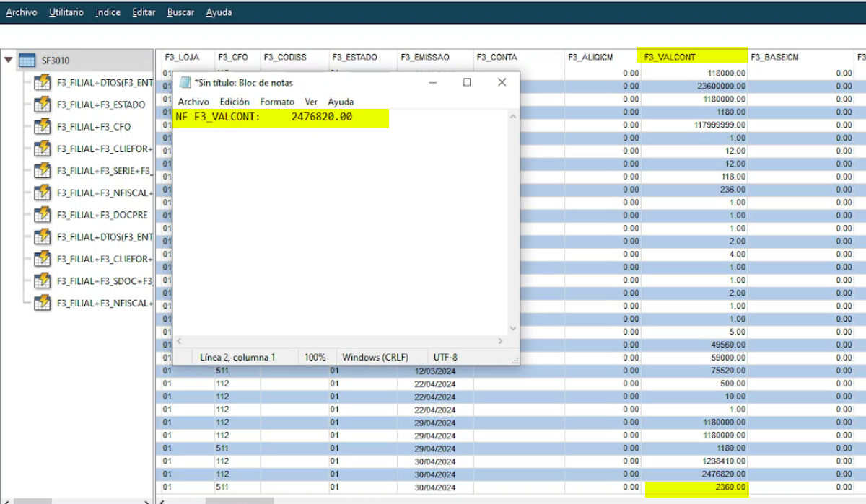866x504 pixels.
Task: Click the index icon beside F3_FILIAL+F3_DOCPRE
Action: pyautogui.click(x=43, y=215)
